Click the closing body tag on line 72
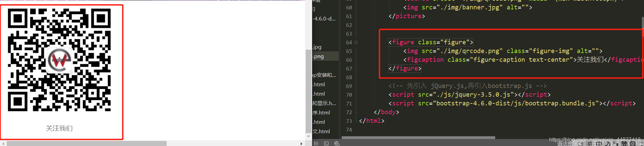 386,112
